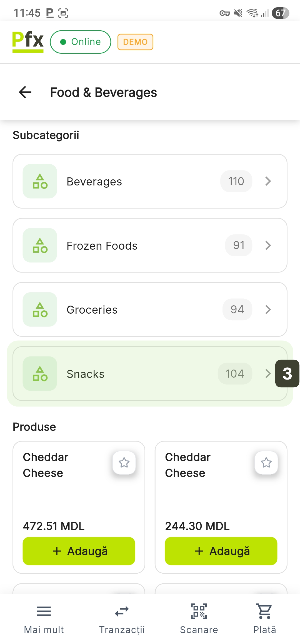Click the DEMO badge
Image resolution: width=300 pixels, height=644 pixels.
(135, 42)
